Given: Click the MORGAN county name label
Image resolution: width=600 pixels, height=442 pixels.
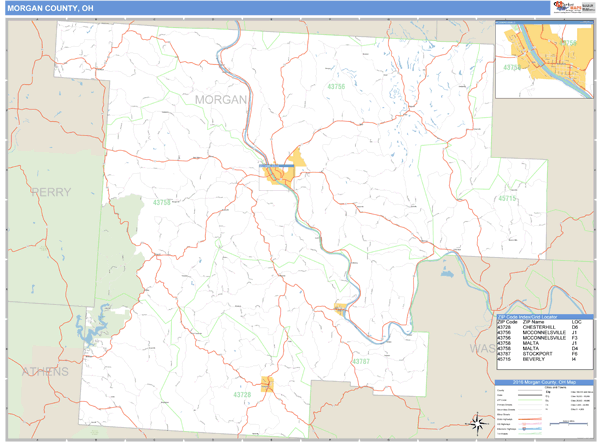Looking at the screenshot, I should click(x=222, y=100).
